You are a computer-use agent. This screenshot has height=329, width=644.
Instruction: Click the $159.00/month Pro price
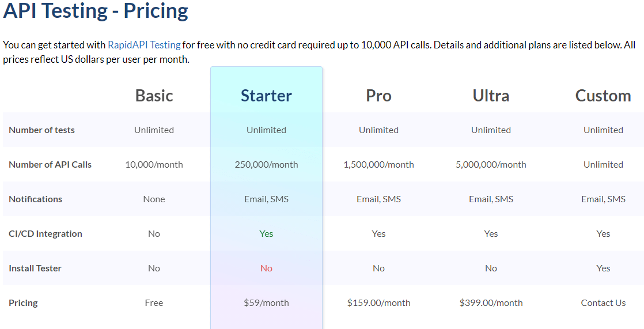coord(378,302)
